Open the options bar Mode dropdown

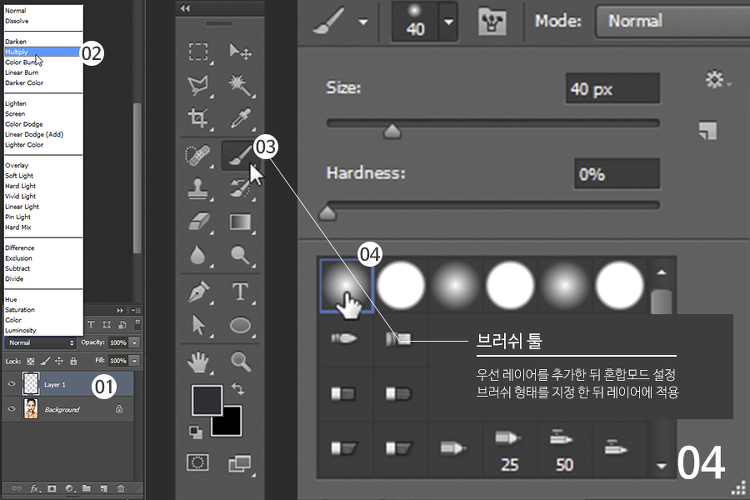(673, 22)
